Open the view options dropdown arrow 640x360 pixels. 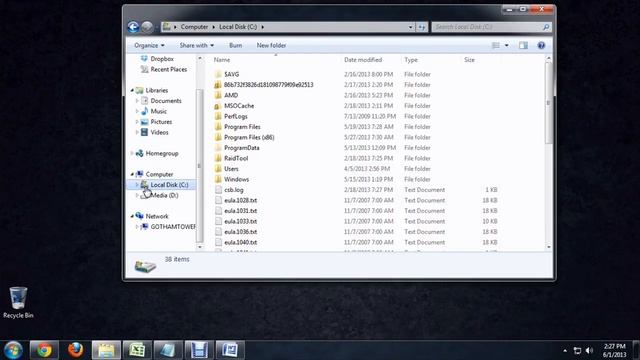click(507, 45)
